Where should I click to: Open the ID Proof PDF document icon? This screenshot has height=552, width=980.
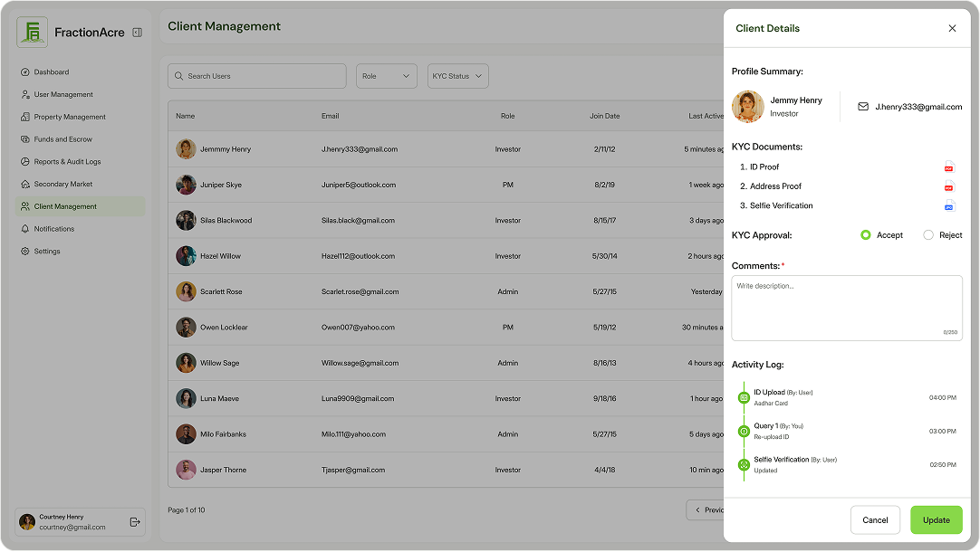[x=948, y=167]
